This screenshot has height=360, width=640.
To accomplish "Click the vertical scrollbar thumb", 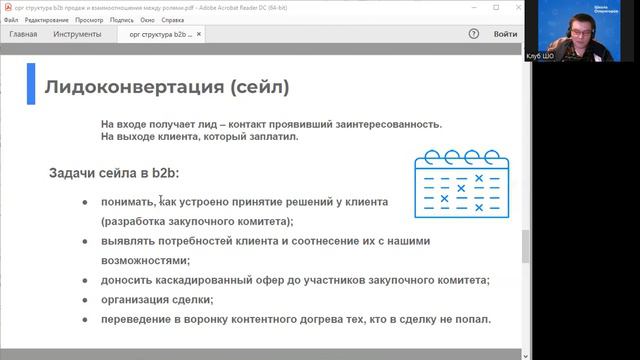I will pos(525,247).
